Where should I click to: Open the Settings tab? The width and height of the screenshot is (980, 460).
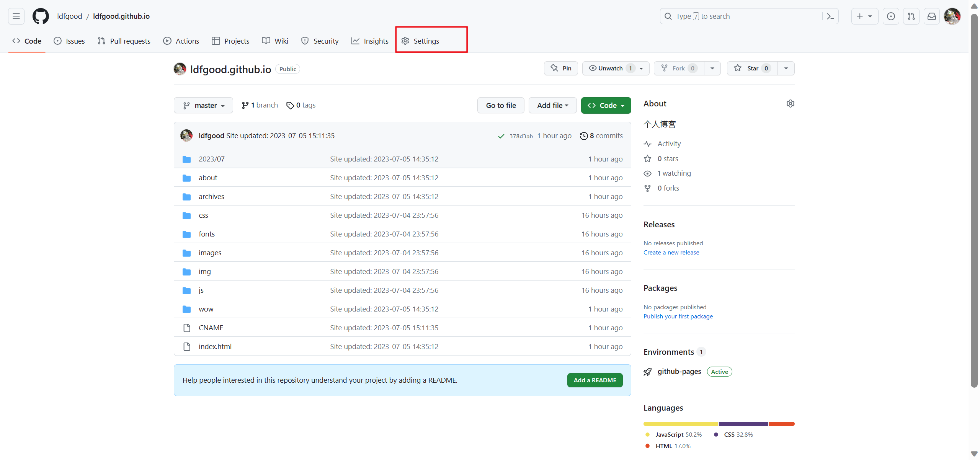pyautogui.click(x=420, y=41)
